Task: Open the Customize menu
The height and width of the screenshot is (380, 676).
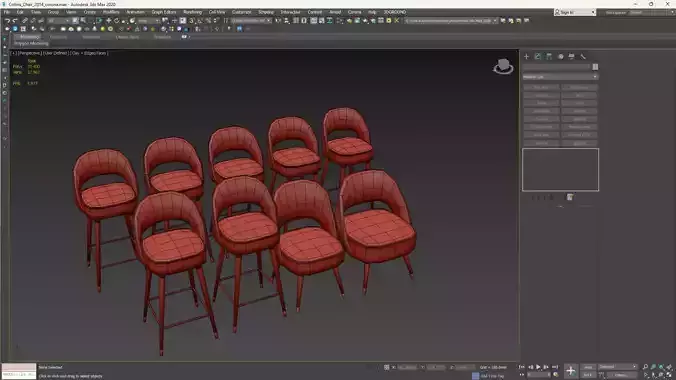Action: coord(241,12)
